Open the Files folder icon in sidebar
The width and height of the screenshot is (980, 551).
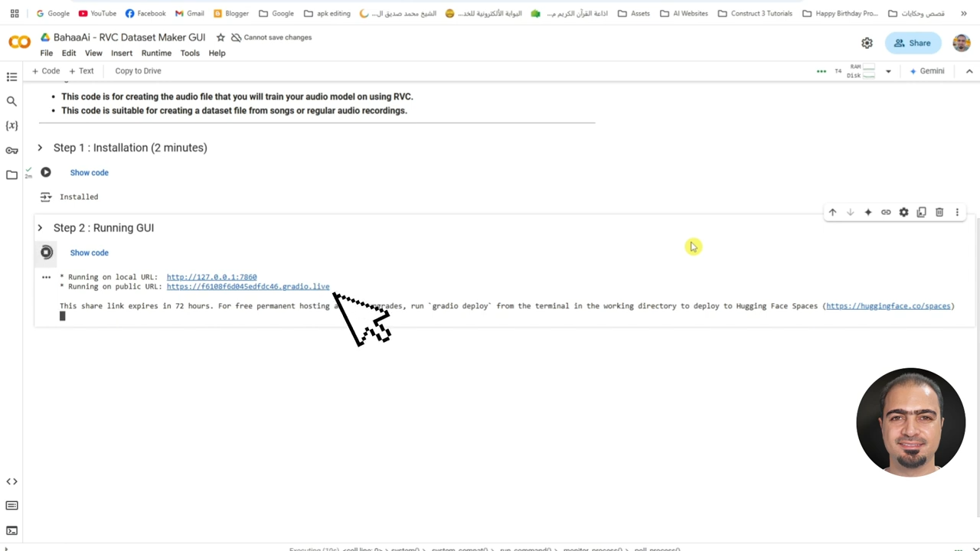(x=11, y=175)
